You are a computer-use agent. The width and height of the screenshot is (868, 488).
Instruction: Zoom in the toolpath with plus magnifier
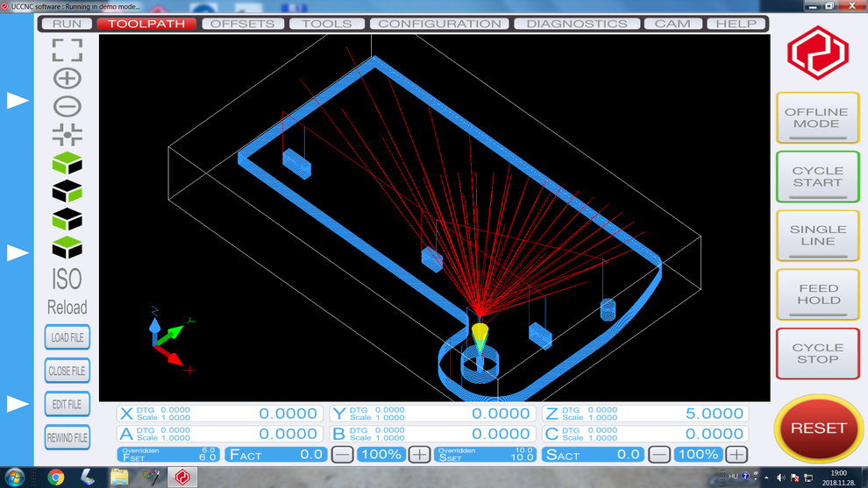click(x=67, y=78)
